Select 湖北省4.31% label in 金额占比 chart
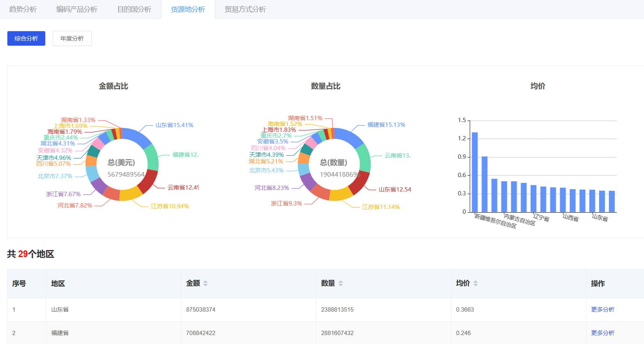This screenshot has width=644, height=344. (58, 144)
